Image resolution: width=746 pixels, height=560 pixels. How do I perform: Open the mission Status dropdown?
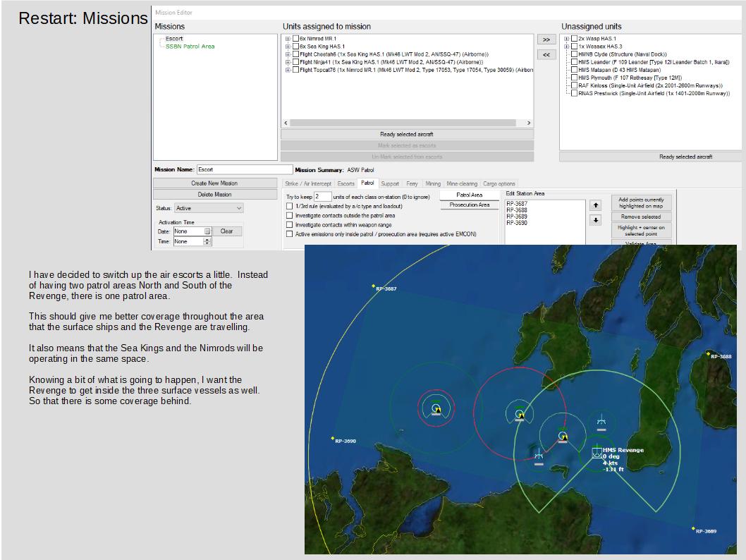pos(209,208)
